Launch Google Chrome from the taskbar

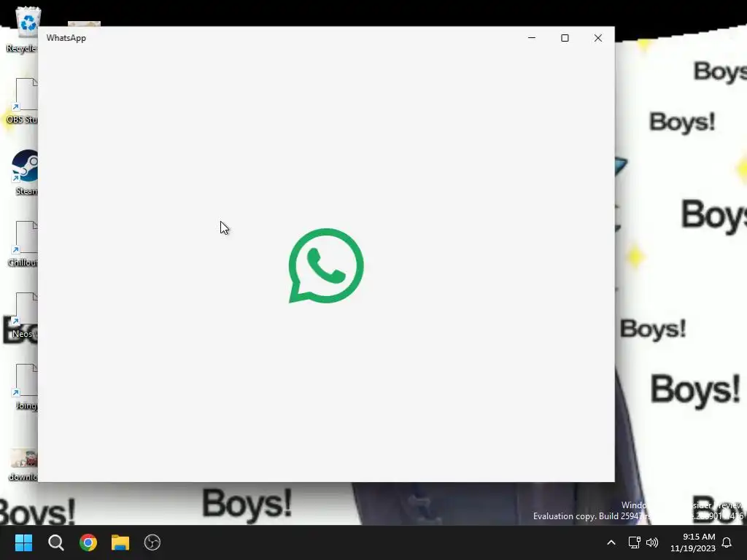(88, 542)
